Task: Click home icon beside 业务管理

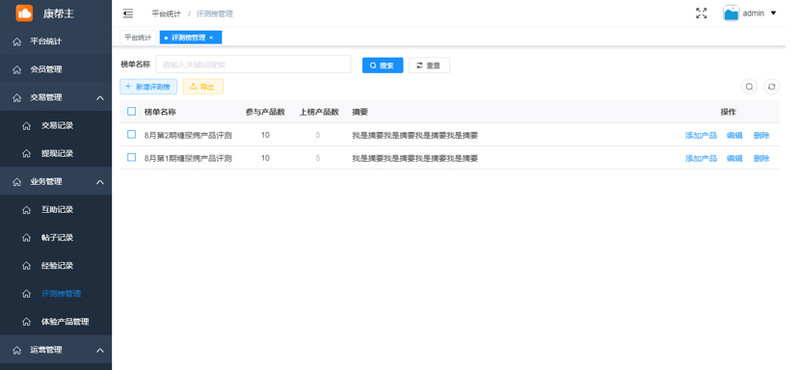Action: pos(17,182)
